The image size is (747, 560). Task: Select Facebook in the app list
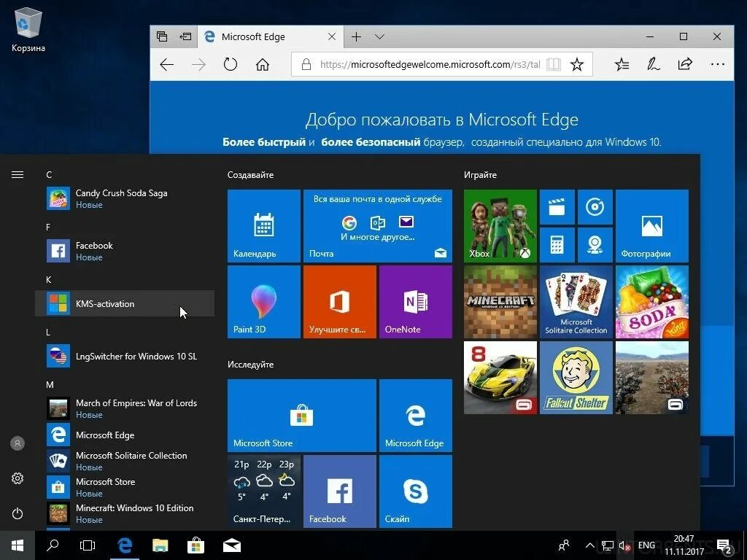125,251
